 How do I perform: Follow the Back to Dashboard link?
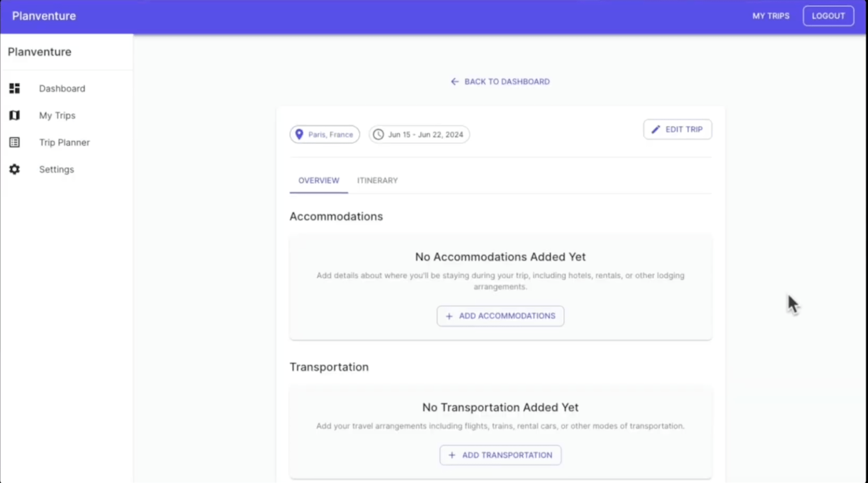click(x=500, y=81)
